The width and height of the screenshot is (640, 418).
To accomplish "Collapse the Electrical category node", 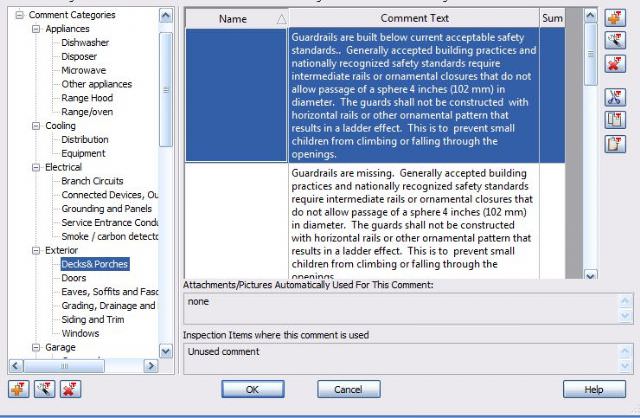I will 36,167.
